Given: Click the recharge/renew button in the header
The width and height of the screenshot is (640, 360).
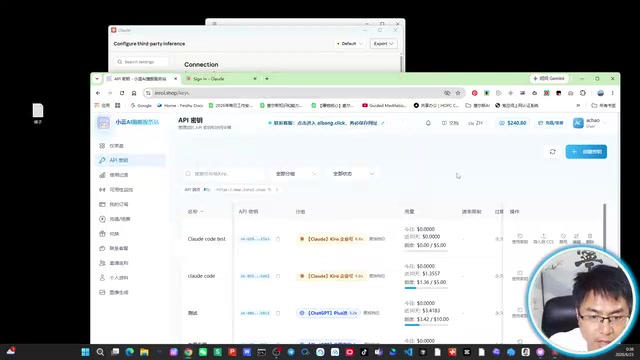Looking at the screenshot, I should pos(550,123).
